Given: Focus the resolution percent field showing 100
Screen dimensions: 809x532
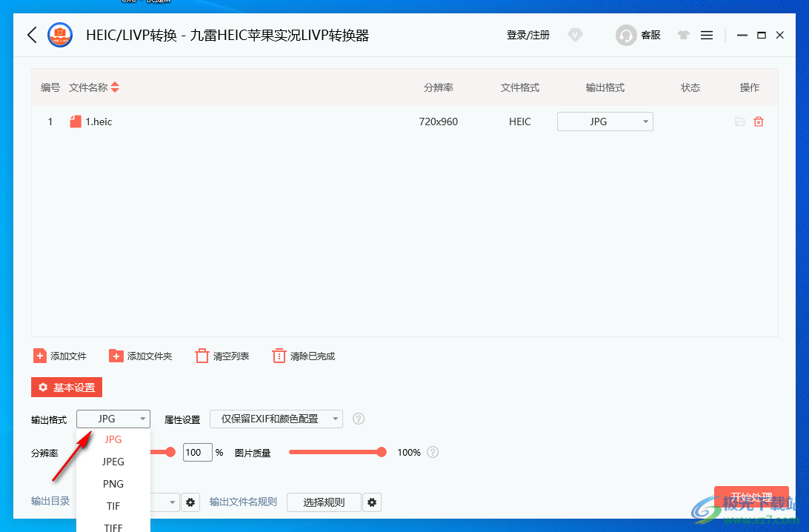Looking at the screenshot, I should click(x=198, y=452).
